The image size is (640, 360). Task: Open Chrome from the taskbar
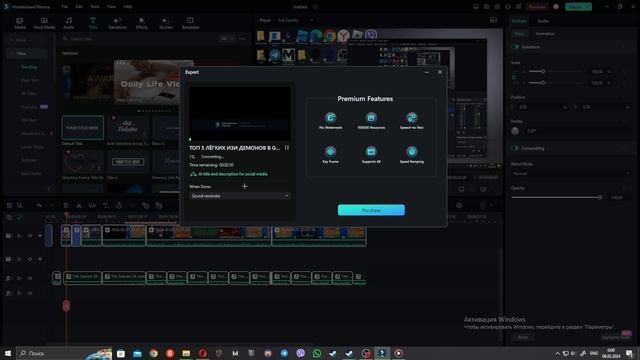[x=153, y=353]
